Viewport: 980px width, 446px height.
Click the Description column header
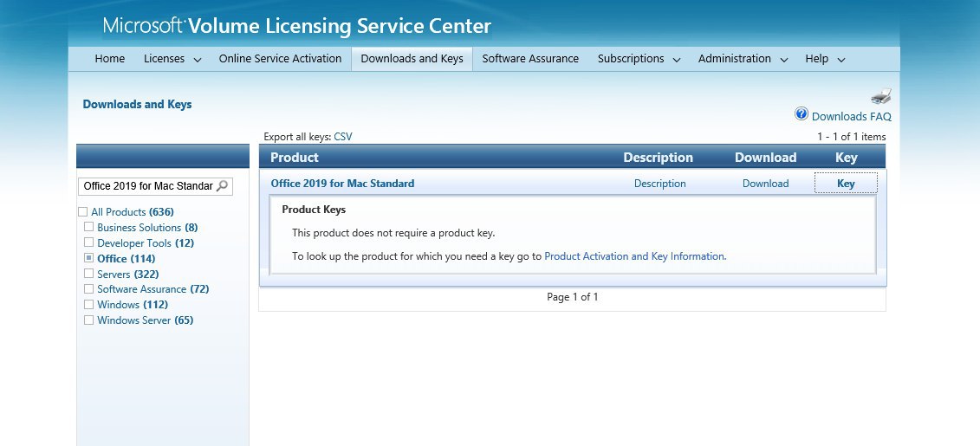click(659, 158)
